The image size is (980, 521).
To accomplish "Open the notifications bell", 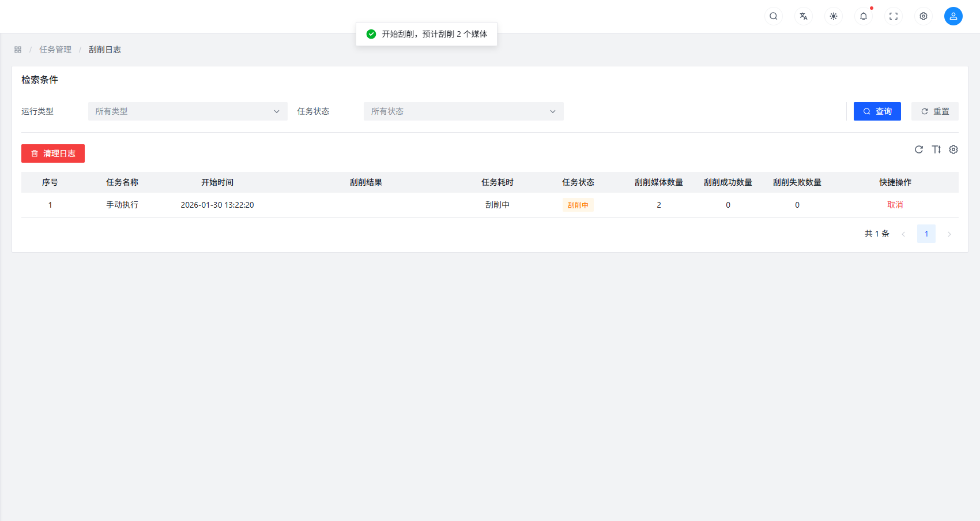I will pyautogui.click(x=864, y=16).
